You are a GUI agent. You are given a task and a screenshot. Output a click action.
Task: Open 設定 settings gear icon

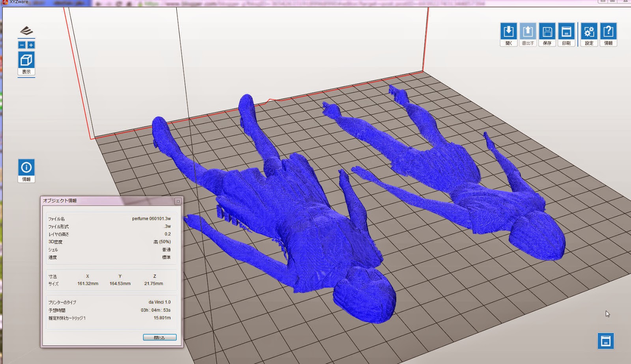click(589, 34)
